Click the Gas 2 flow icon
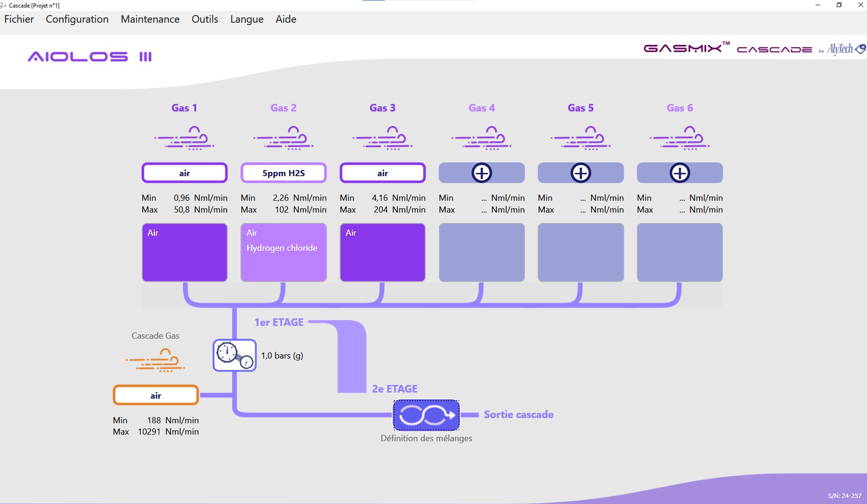Viewport: 867px width, 504px height. [283, 137]
